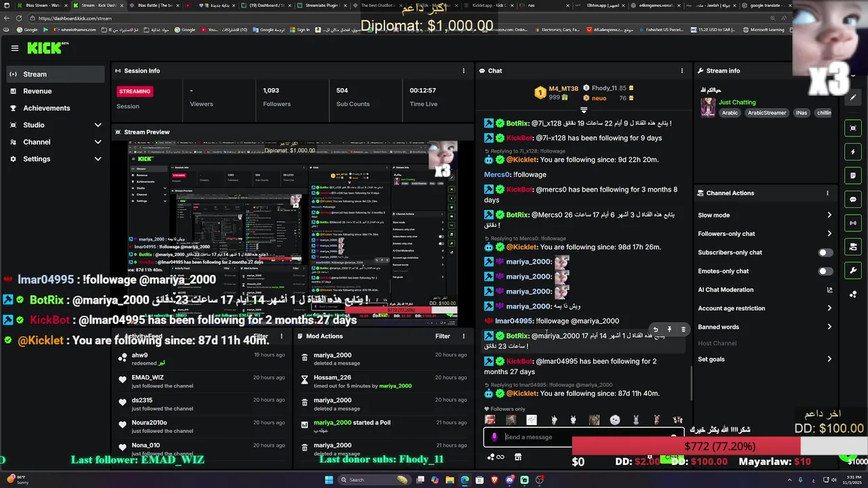Viewport: 868px width, 488px height.
Task: Expand Followers-only chat settings
Action: click(x=765, y=234)
